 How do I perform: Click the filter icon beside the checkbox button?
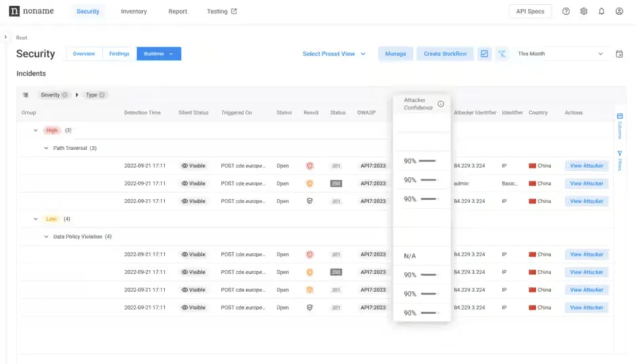(502, 54)
